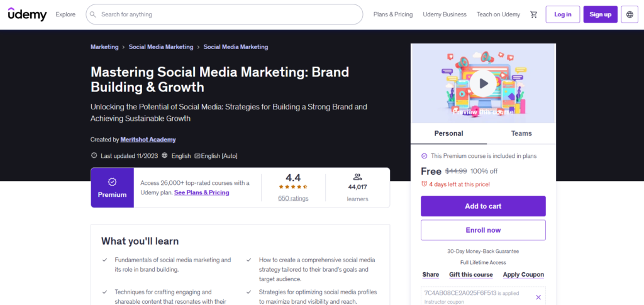This screenshot has height=305, width=644.
Task: Remove the applied coupon with X
Action: [538, 297]
